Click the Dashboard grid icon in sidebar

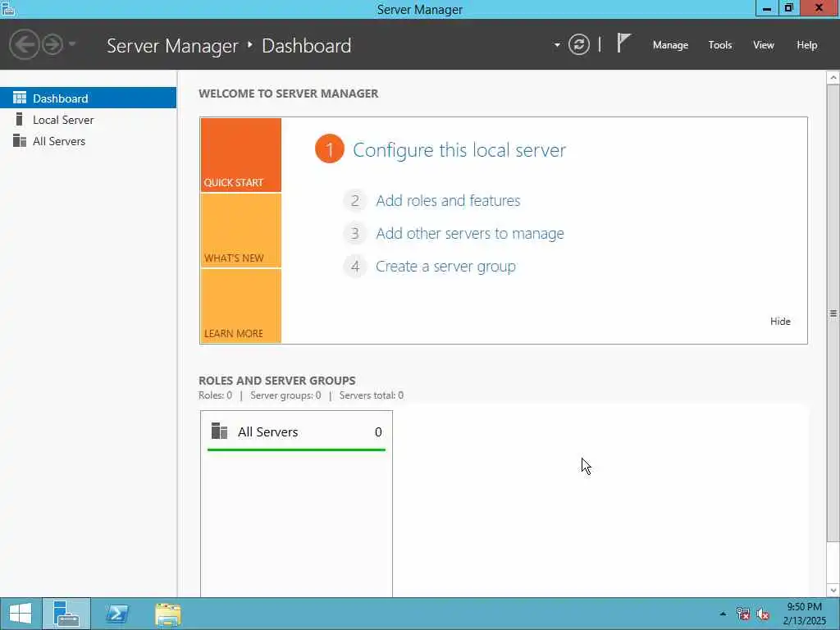[x=20, y=98]
